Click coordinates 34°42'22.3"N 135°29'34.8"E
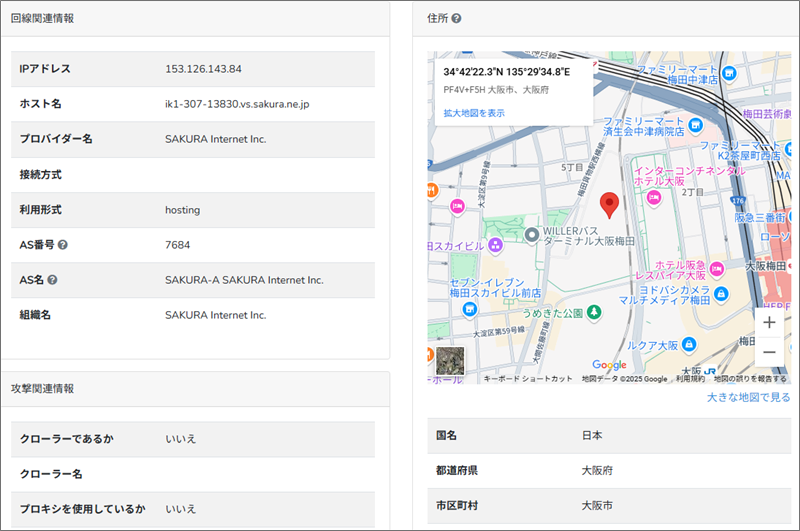This screenshot has width=800, height=531. [507, 72]
